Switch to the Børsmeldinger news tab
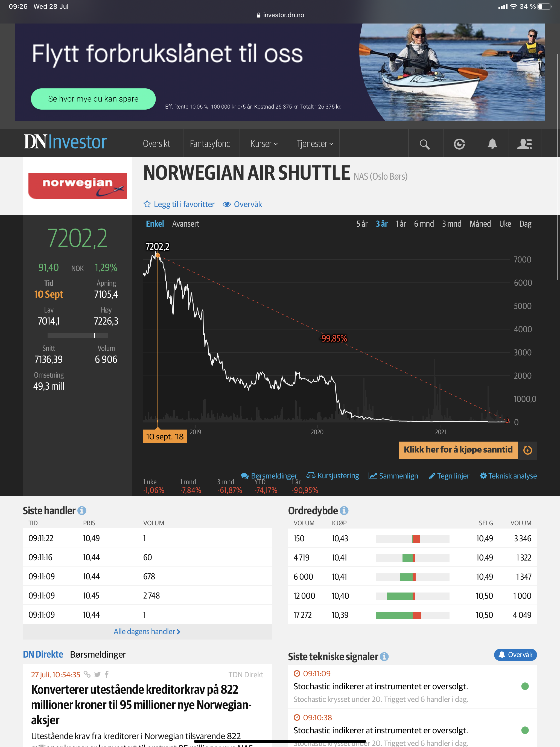Viewport: 560px width, 747px height. click(98, 655)
